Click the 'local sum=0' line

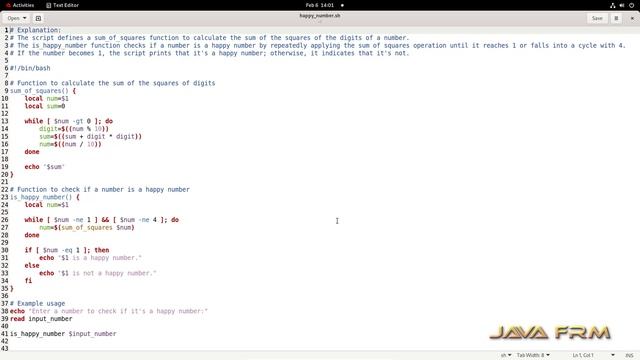pos(45,106)
